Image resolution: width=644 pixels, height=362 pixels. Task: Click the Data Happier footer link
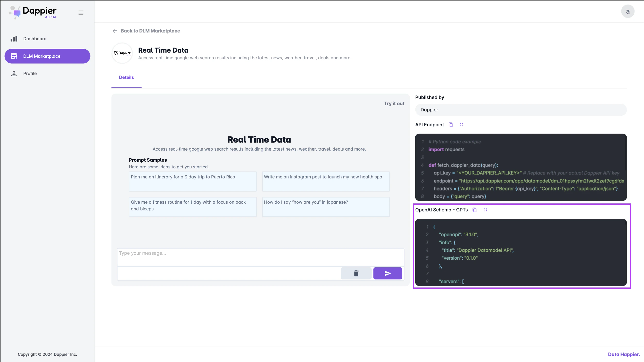pos(624,354)
